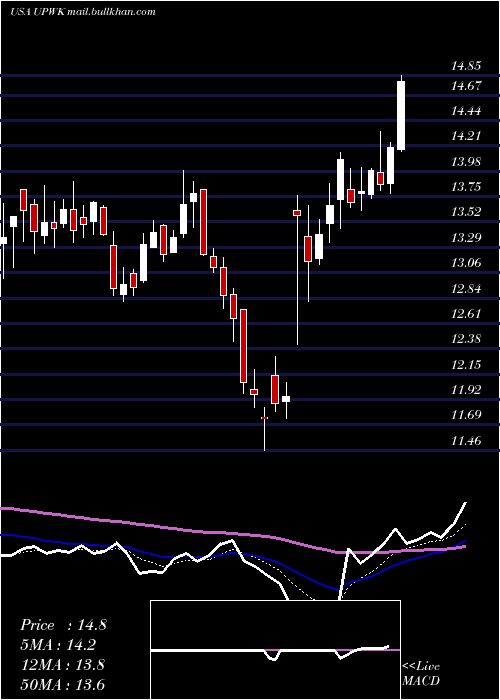Click the '50MA : 13.6' readout
This screenshot has height=700, width=500.
pyautogui.click(x=62, y=684)
